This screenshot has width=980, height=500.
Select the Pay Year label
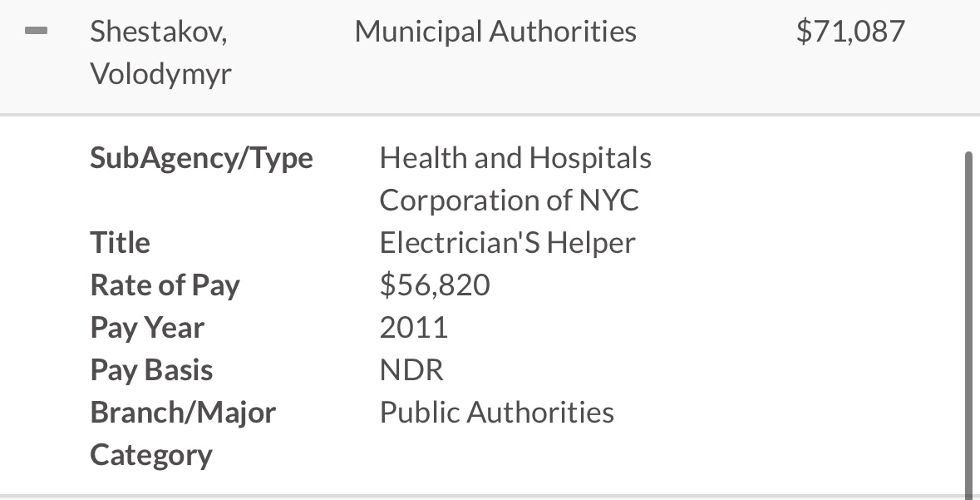147,328
